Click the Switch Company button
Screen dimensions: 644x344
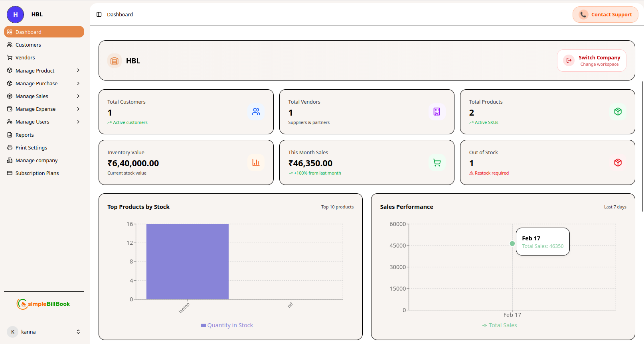(x=591, y=61)
